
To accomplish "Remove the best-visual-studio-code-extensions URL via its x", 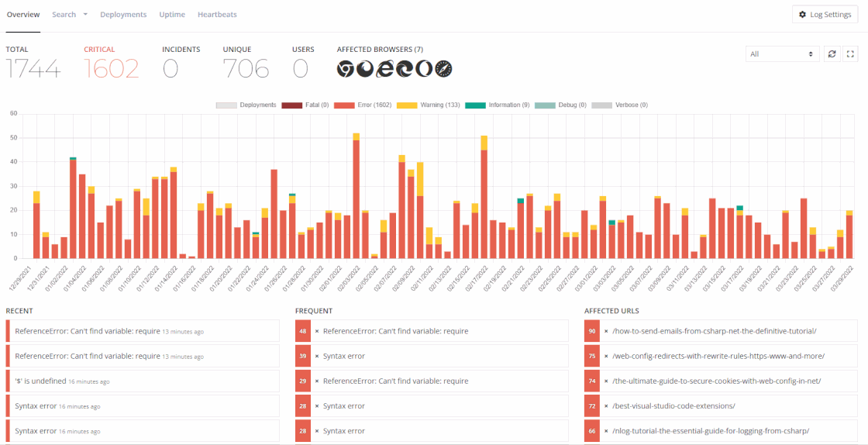I will pos(606,405).
